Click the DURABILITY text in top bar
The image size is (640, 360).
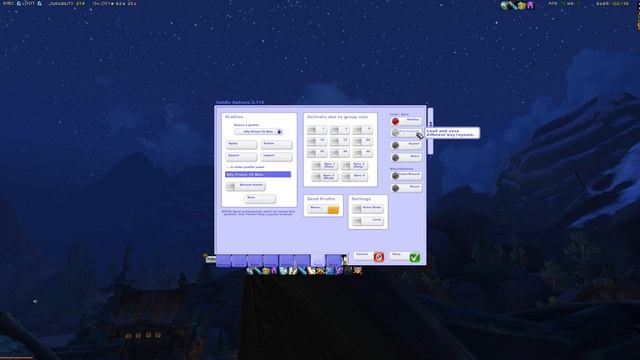pyautogui.click(x=67, y=4)
